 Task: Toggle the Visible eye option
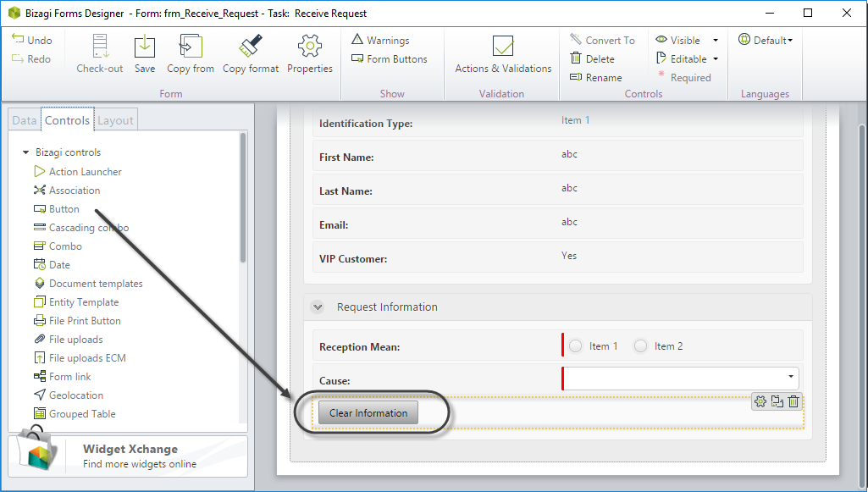click(x=678, y=40)
